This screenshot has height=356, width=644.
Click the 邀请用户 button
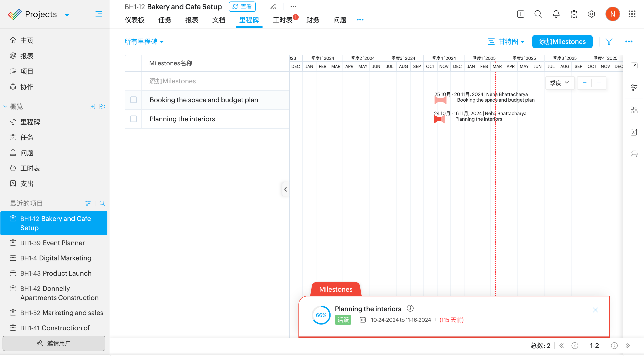pyautogui.click(x=54, y=343)
